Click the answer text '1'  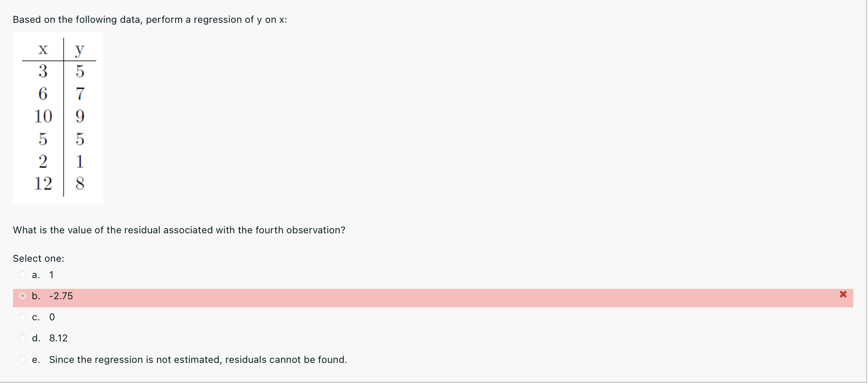click(x=51, y=275)
